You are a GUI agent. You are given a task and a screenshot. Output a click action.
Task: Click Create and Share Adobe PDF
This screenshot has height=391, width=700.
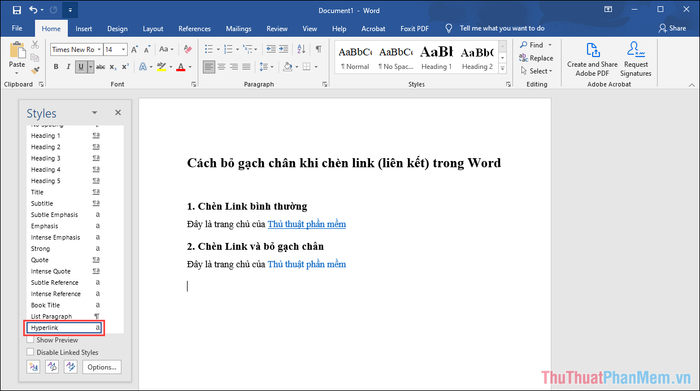[x=592, y=59]
